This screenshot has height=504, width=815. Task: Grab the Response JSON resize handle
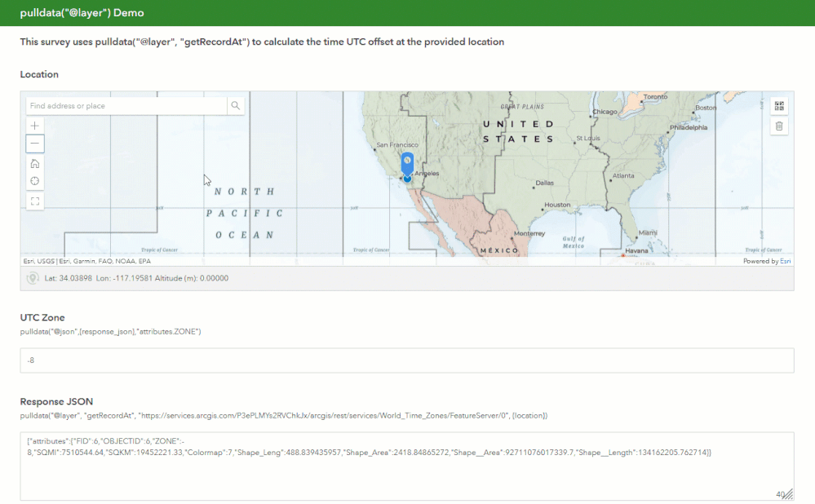pos(789,494)
